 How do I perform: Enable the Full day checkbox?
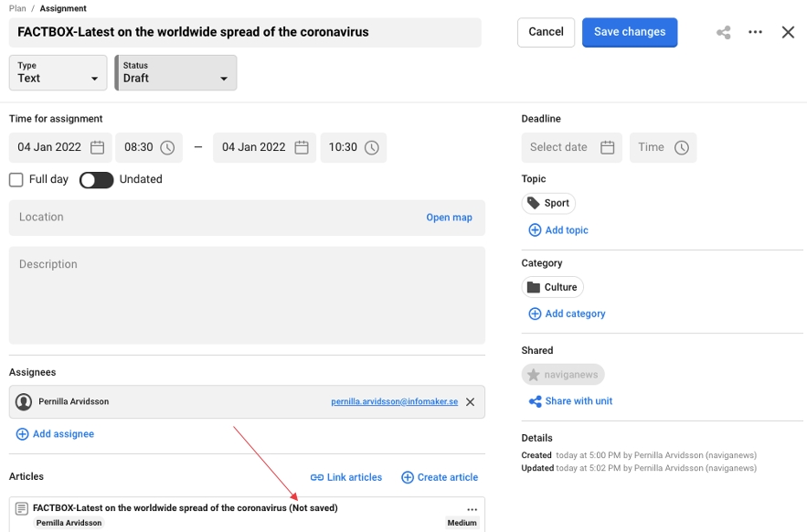click(x=16, y=180)
